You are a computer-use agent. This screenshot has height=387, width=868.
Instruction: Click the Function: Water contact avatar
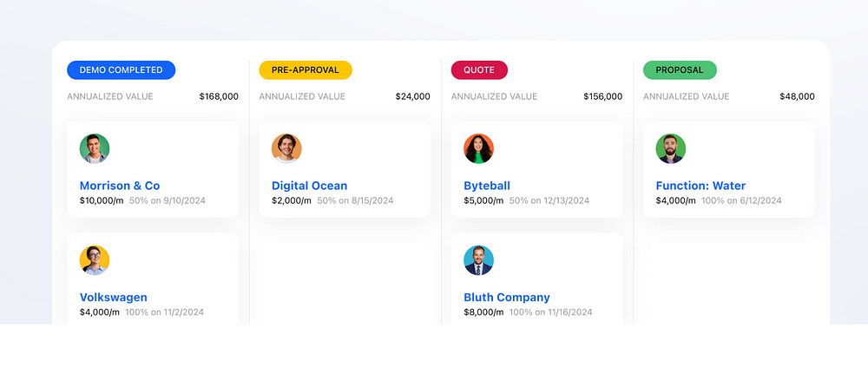671,148
